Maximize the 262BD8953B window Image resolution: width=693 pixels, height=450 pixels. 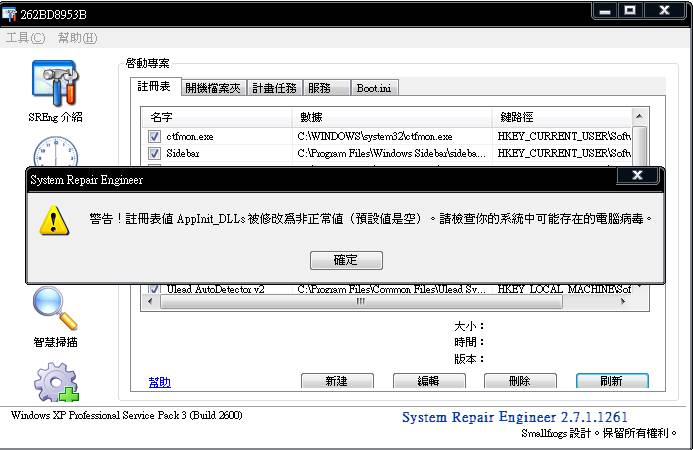(630, 11)
